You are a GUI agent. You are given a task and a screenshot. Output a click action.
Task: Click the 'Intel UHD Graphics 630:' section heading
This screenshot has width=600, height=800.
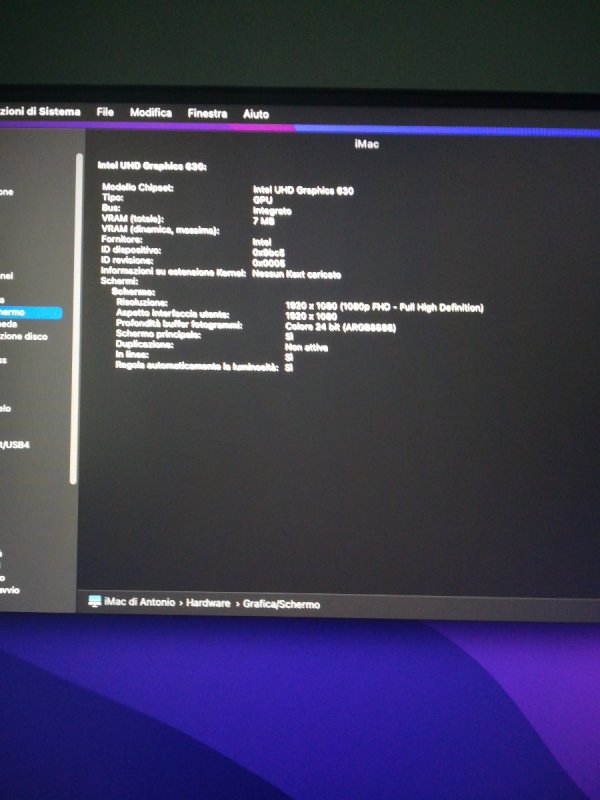click(x=152, y=166)
